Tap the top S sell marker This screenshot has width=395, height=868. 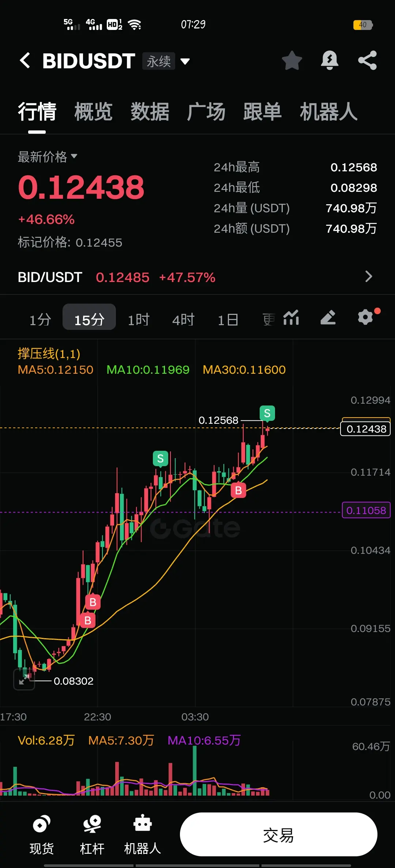click(267, 413)
